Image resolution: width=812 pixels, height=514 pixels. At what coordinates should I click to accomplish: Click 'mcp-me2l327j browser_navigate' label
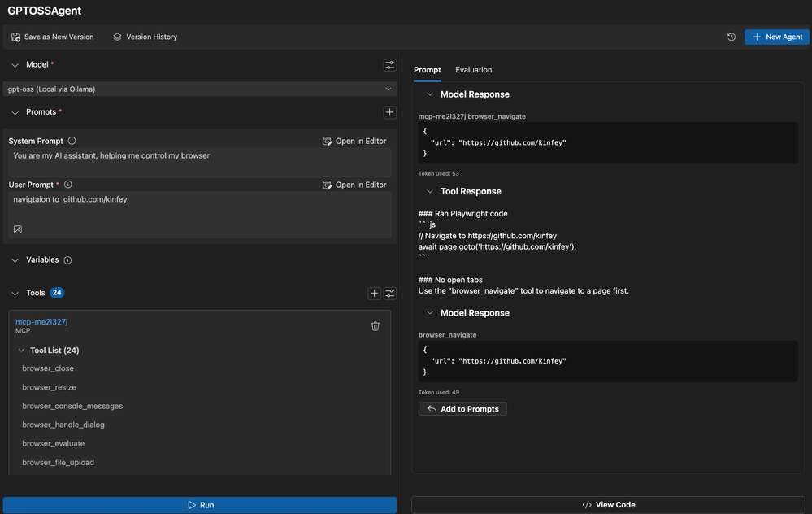click(x=471, y=116)
